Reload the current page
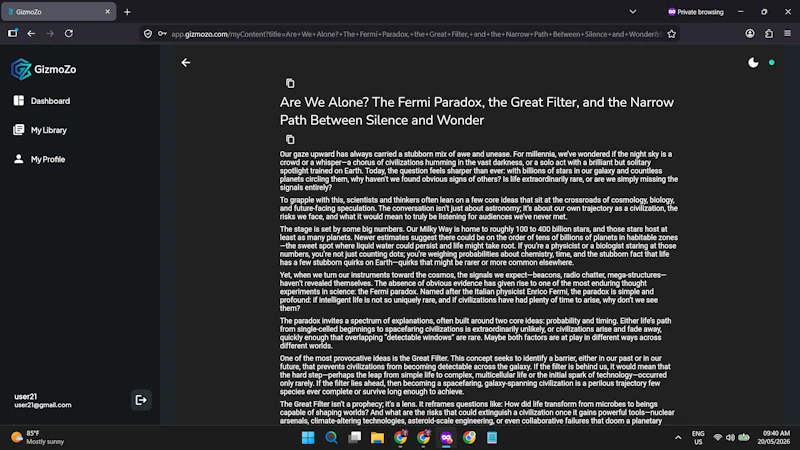Image resolution: width=800 pixels, height=450 pixels. pos(69,34)
